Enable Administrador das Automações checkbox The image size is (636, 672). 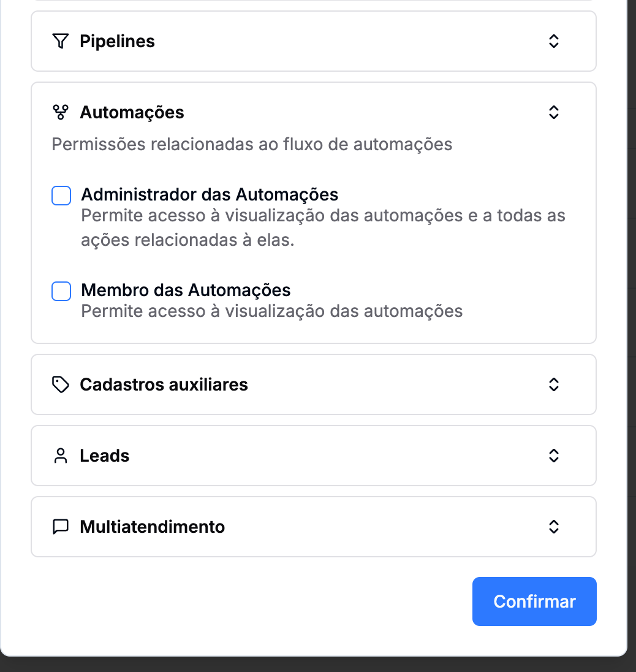coord(61,196)
